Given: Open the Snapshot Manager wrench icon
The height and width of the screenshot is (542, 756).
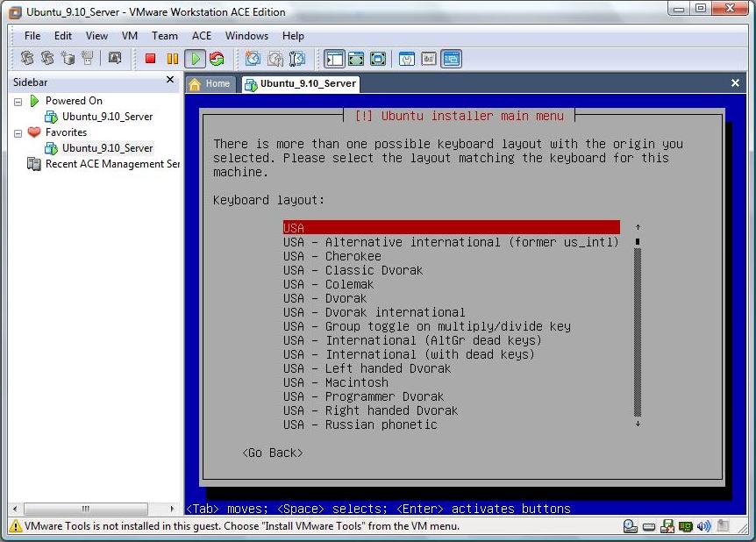Looking at the screenshot, I should [x=297, y=59].
